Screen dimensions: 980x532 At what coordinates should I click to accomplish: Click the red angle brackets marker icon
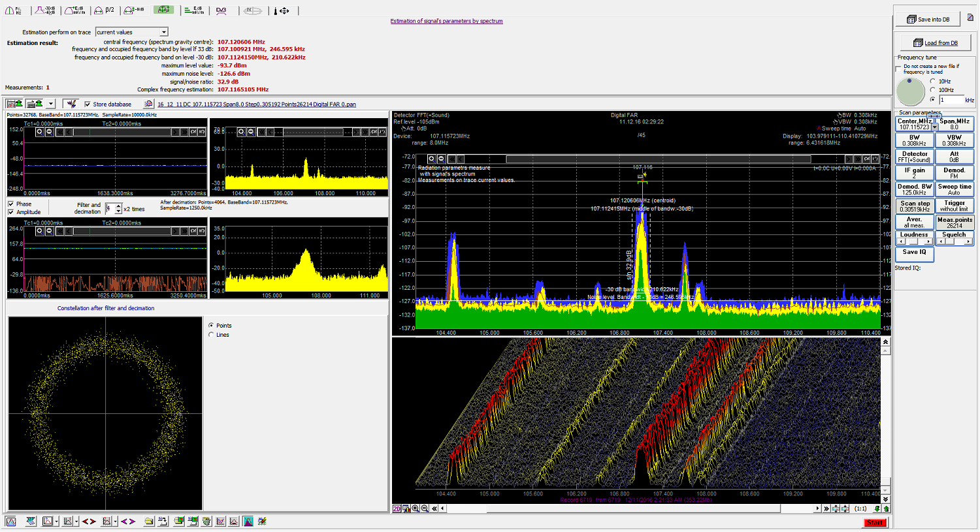pyautogui.click(x=89, y=522)
